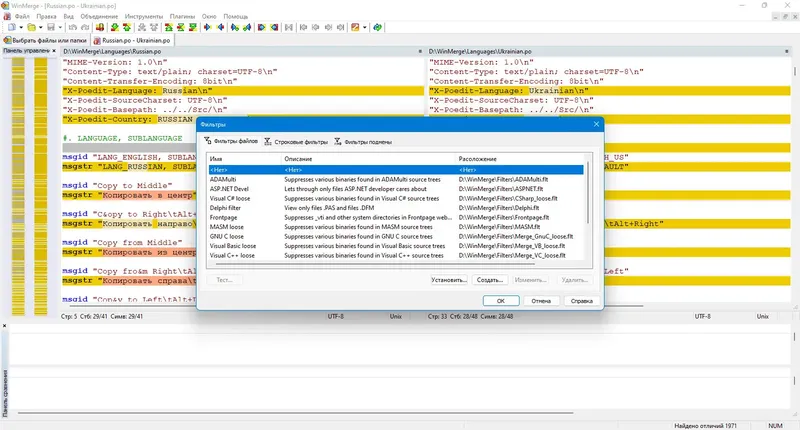This screenshot has width=800, height=430.
Task: Select the Visual Basic loose filter row
Action: 396,246
